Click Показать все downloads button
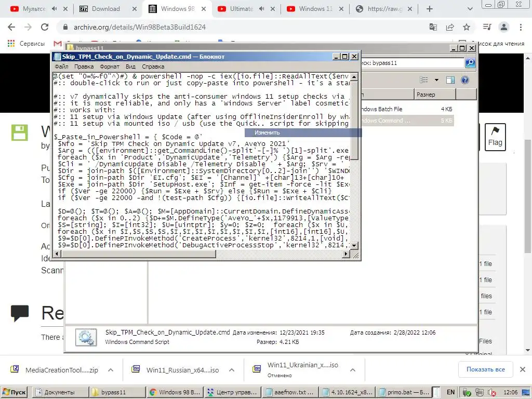 tap(486, 369)
